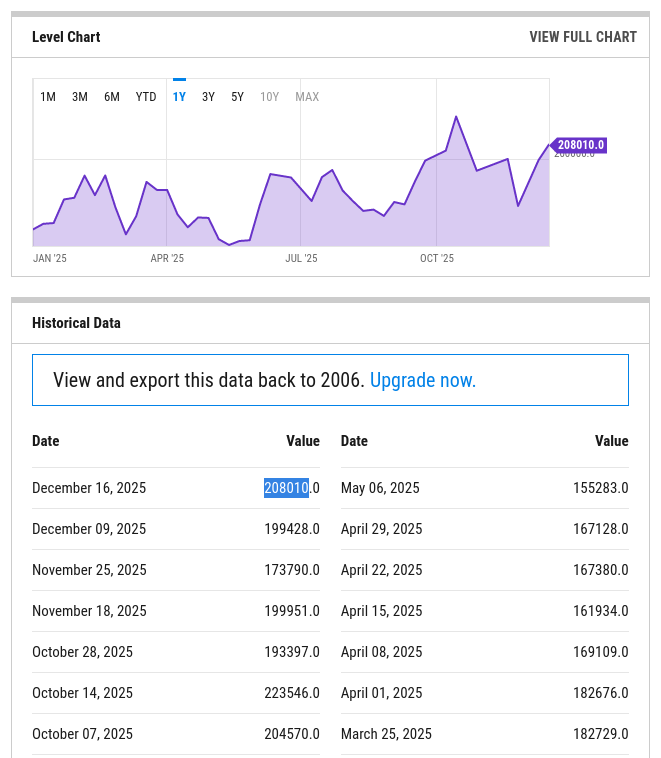The height and width of the screenshot is (758, 661).
Task: Click the 182676.0 value
Action: [601, 693]
